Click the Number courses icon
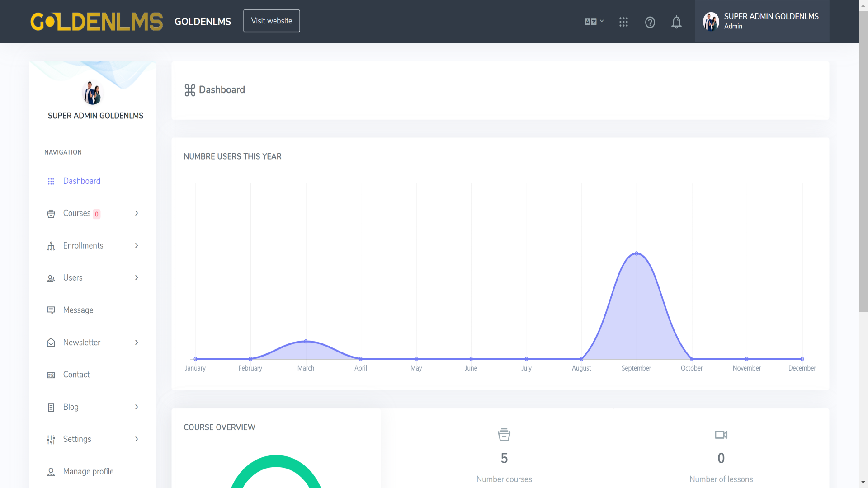The height and width of the screenshot is (488, 868). click(504, 435)
